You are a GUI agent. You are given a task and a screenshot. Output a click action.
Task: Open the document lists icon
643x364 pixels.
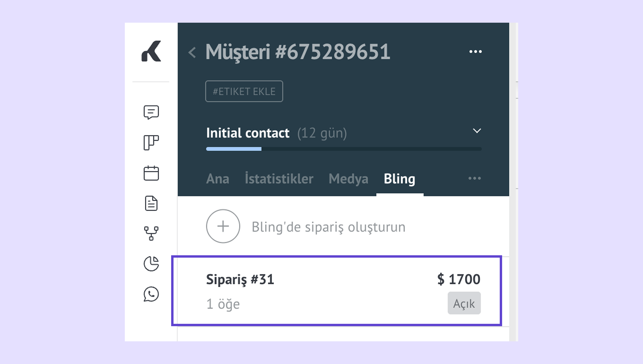tap(151, 203)
